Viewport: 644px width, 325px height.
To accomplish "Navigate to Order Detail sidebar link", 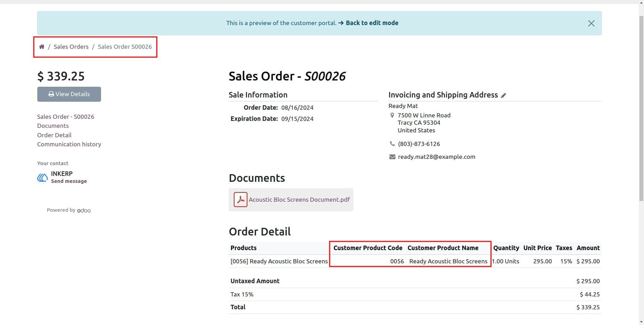I will click(54, 135).
